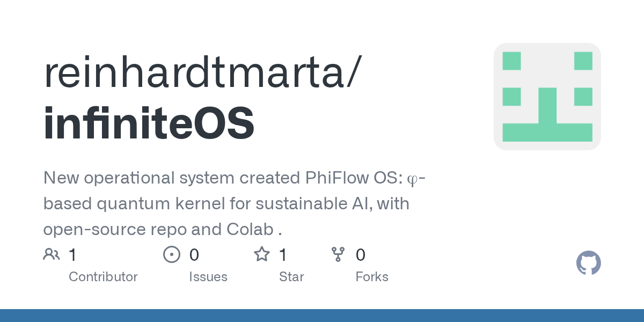The width and height of the screenshot is (644, 322).
Task: Click the 'open-source repo and Colab' line
Action: 163,229
